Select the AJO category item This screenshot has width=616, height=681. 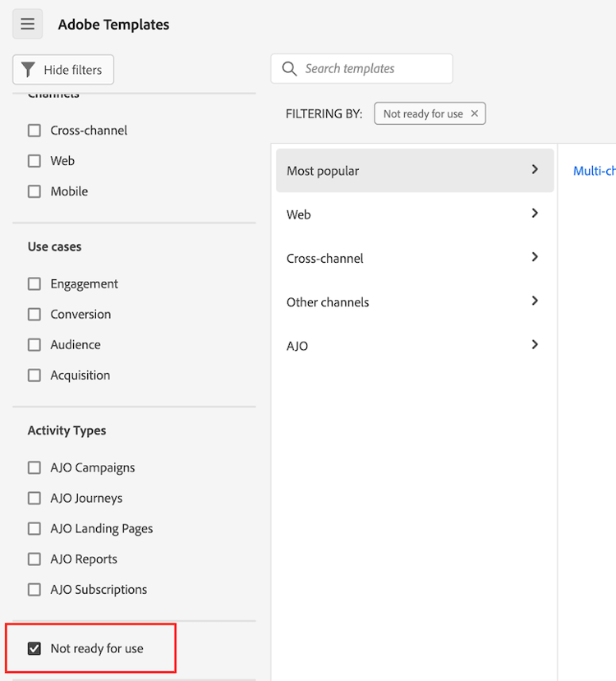coord(297,346)
